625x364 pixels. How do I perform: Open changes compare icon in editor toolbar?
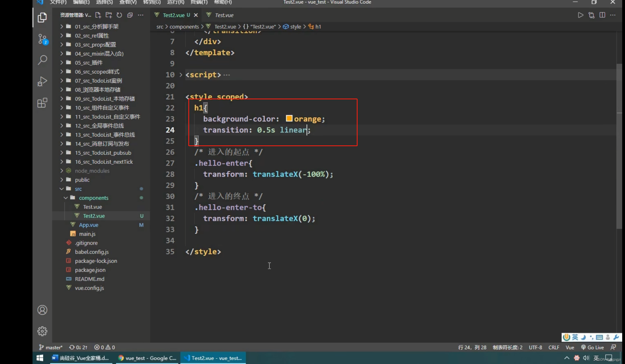click(591, 15)
